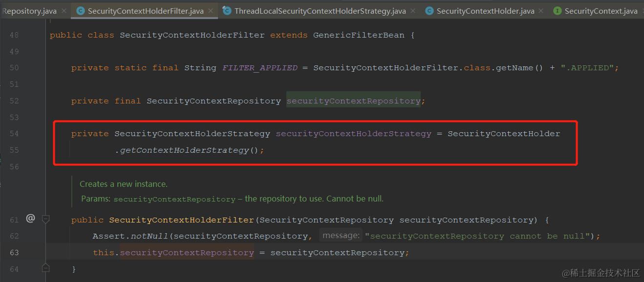Open the SecurityContextHolder.java tab
This screenshot has height=282, width=644.
pos(481,10)
